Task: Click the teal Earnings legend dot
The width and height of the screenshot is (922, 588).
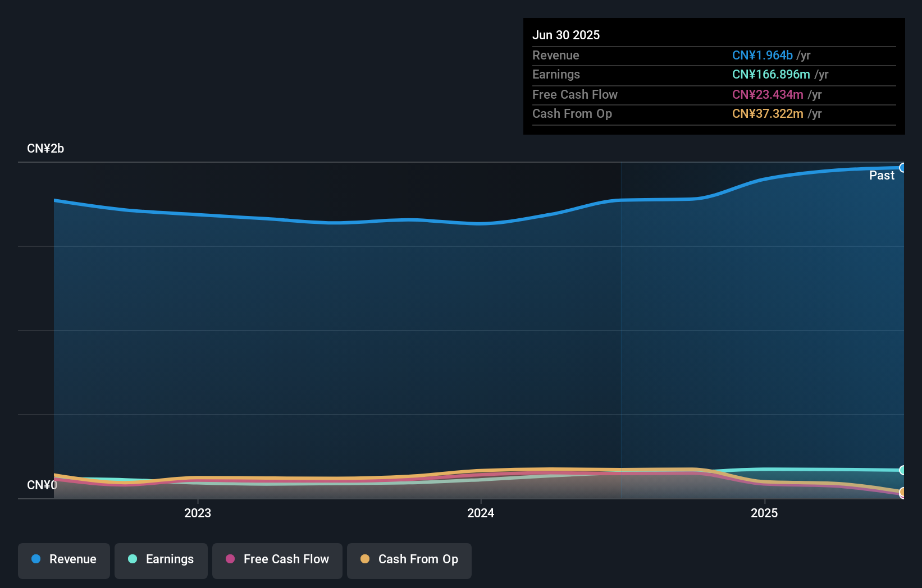Action: (133, 559)
